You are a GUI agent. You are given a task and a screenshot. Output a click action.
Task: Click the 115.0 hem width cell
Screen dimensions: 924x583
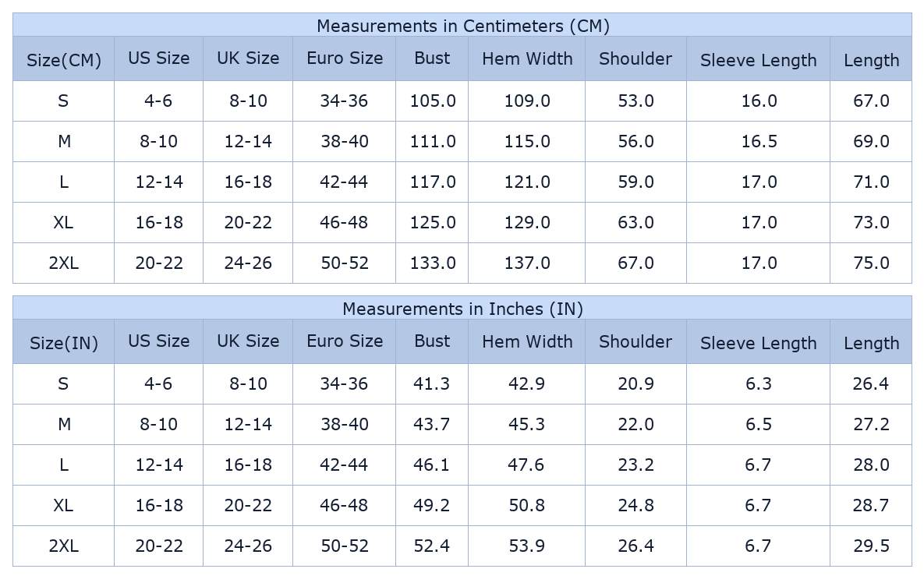(527, 142)
